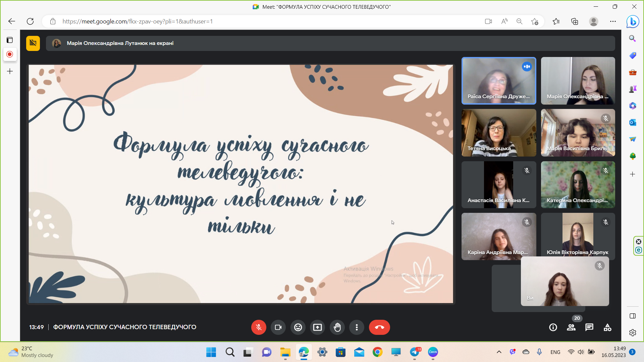Show the participants list panel
This screenshot has width=644, height=362.
pyautogui.click(x=571, y=327)
